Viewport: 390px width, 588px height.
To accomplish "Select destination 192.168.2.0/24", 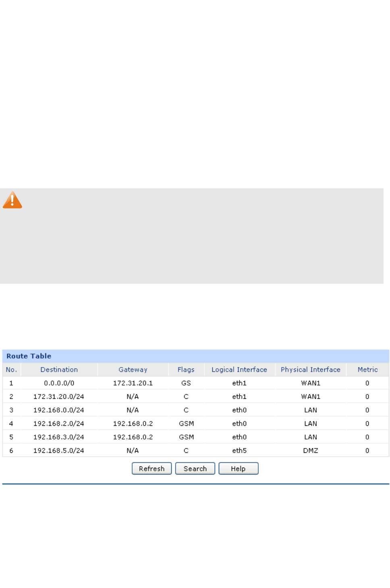I will [59, 423].
